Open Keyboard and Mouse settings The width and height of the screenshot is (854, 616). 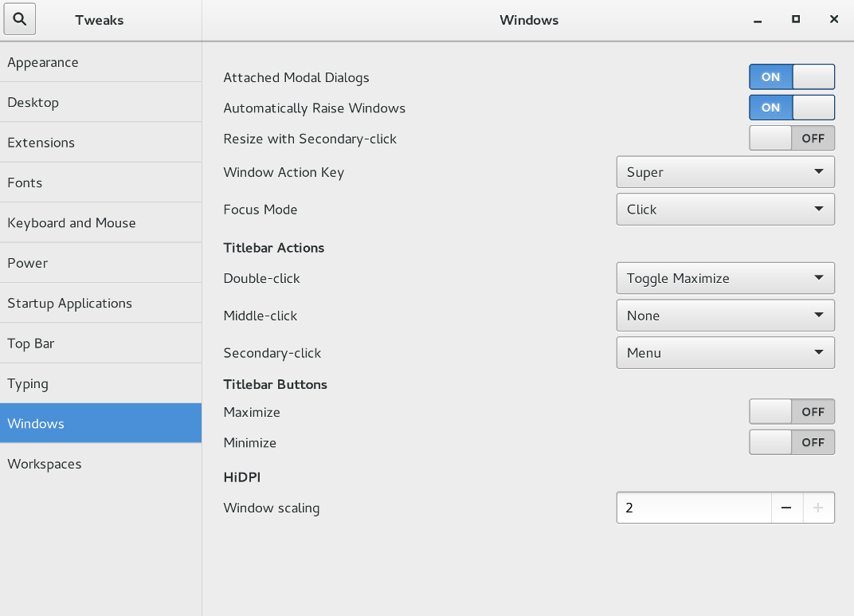click(x=100, y=223)
